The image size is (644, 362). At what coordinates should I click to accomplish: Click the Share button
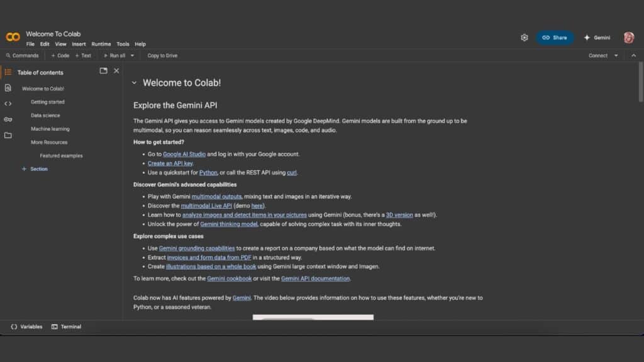(x=555, y=38)
